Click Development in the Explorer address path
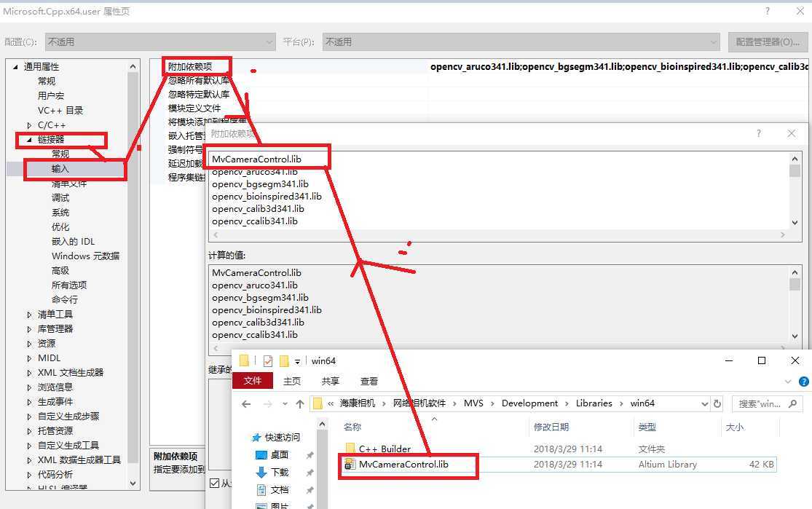The width and height of the screenshot is (812, 509). pyautogui.click(x=529, y=403)
